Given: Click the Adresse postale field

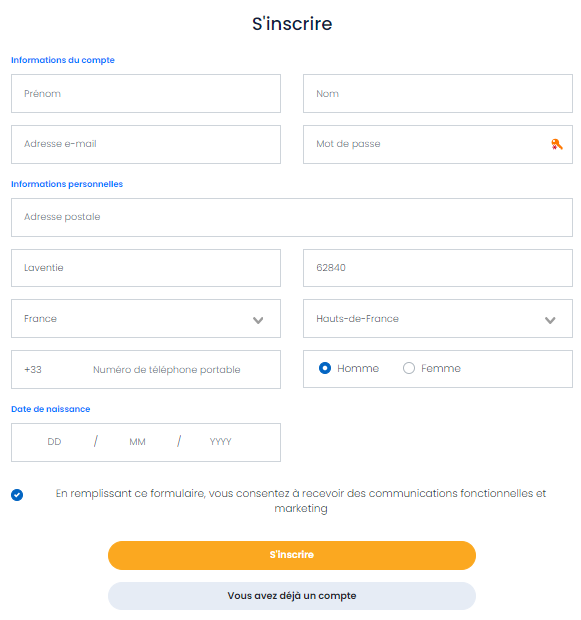Looking at the screenshot, I should tap(292, 217).
